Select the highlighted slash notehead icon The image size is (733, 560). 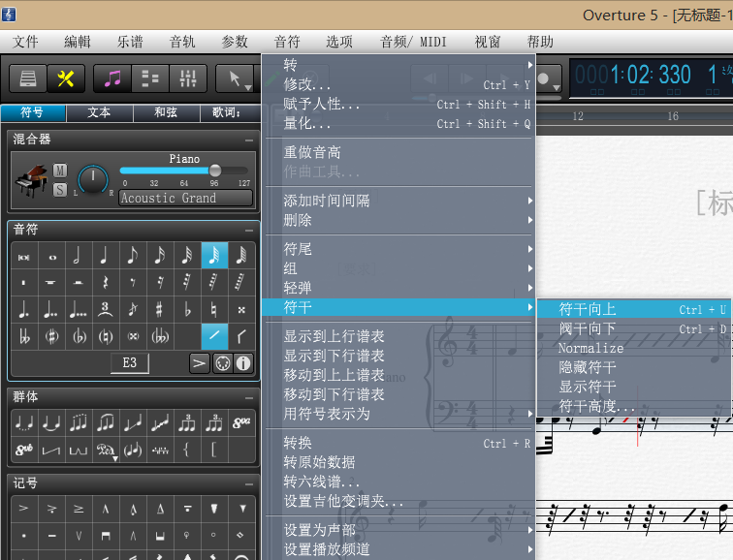[x=214, y=337]
